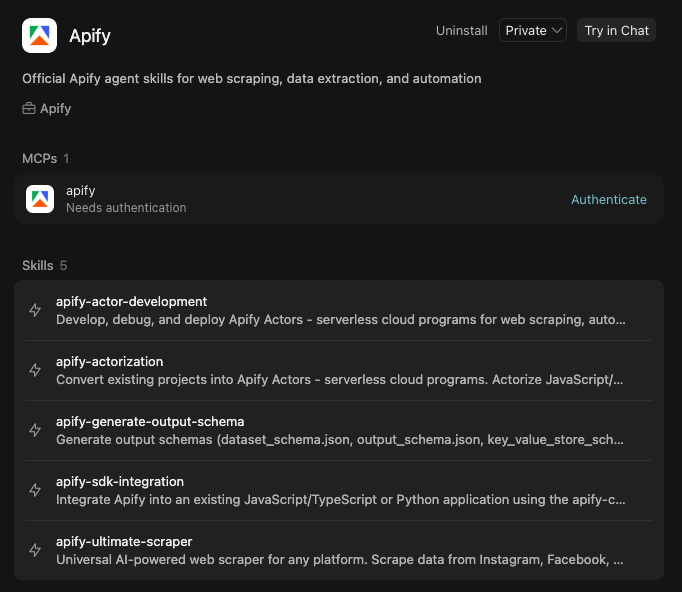Viewport: 682px width, 592px height.
Task: Open the apify-ultimate-scraper skill name
Action: pyautogui.click(x=124, y=542)
